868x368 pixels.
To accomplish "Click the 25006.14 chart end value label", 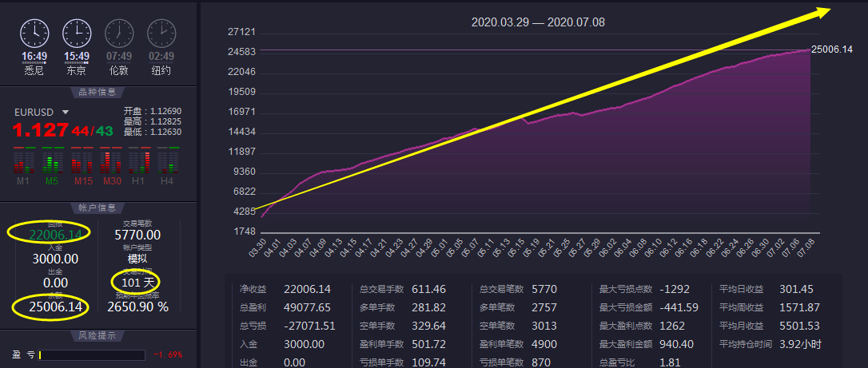I will 832,49.
